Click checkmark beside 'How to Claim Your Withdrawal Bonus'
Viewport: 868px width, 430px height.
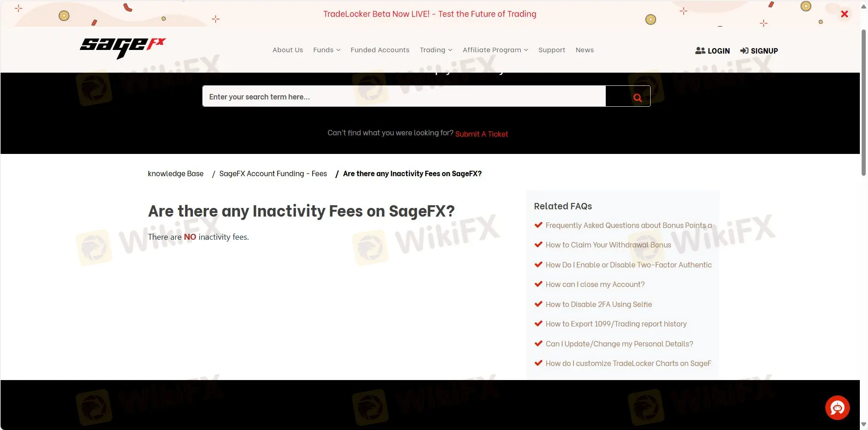(x=538, y=244)
